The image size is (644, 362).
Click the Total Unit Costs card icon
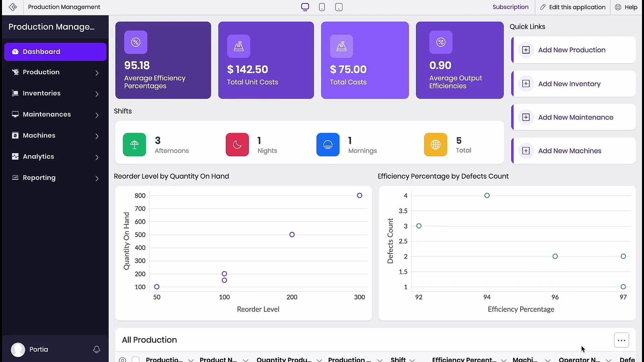point(238,46)
